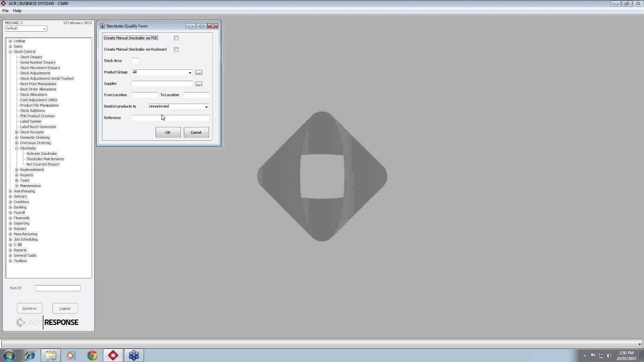Viewport: 644px width, 362px height.
Task: Select the Manufacturing tree item
Action: tap(25, 234)
